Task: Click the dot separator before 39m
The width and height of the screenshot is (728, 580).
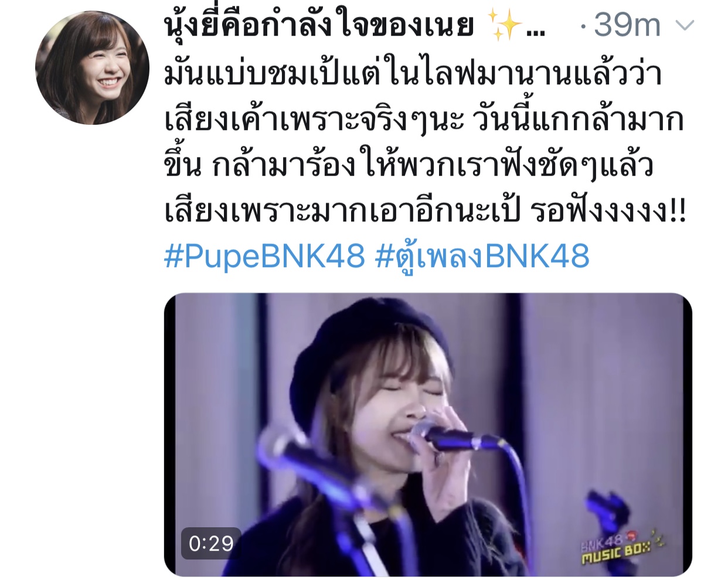Action: pos(582,26)
